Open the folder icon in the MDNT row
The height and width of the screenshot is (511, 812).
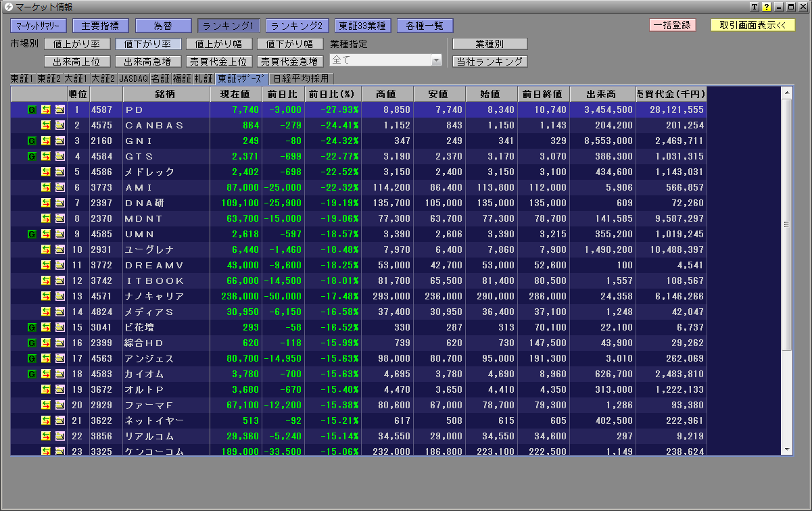[x=60, y=218]
